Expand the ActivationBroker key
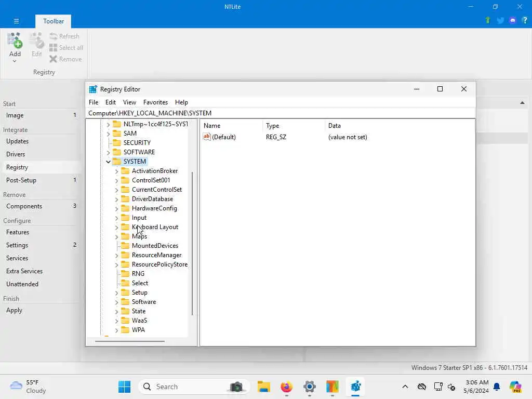The height and width of the screenshot is (399, 532). click(117, 171)
